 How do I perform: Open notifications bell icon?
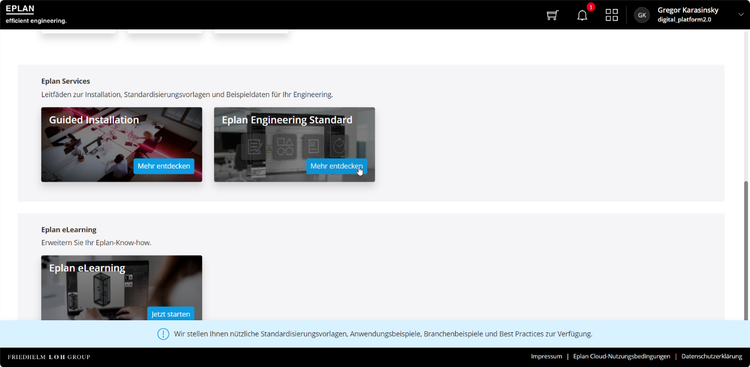click(582, 15)
